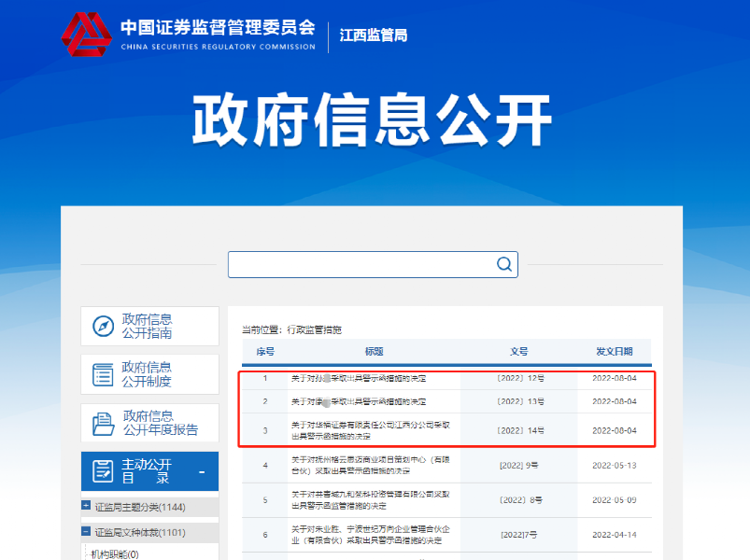Collapse 主动公开目录 using the dash
This screenshot has height=560, width=750.
click(x=202, y=472)
